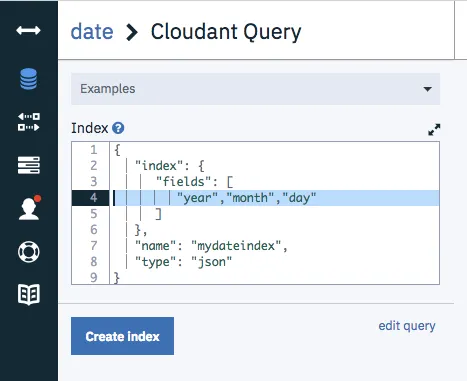Click the "index": { line
The image size is (467, 381).
169,166
